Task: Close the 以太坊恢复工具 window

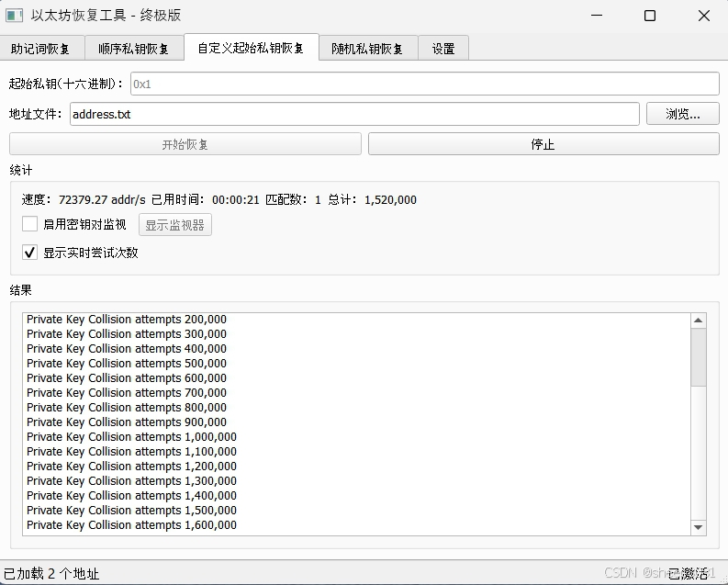Action: [x=704, y=16]
